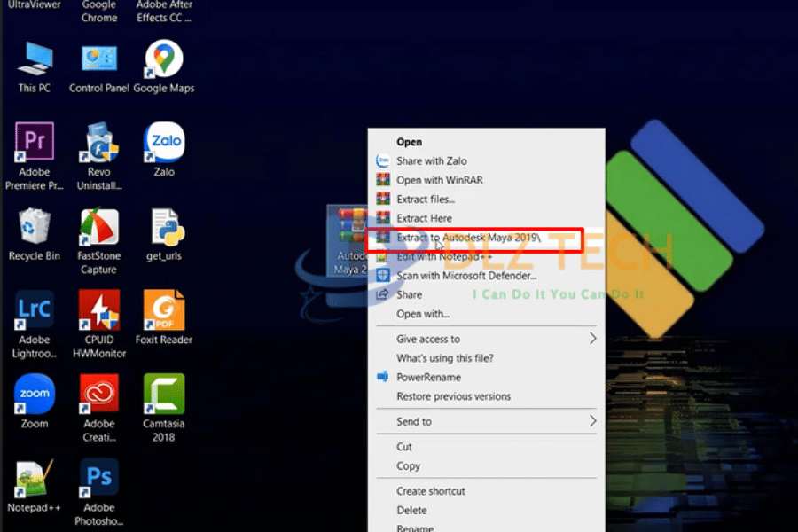798x532 pixels.
Task: Click Scan with Microsoft Defender option
Action: 466,276
